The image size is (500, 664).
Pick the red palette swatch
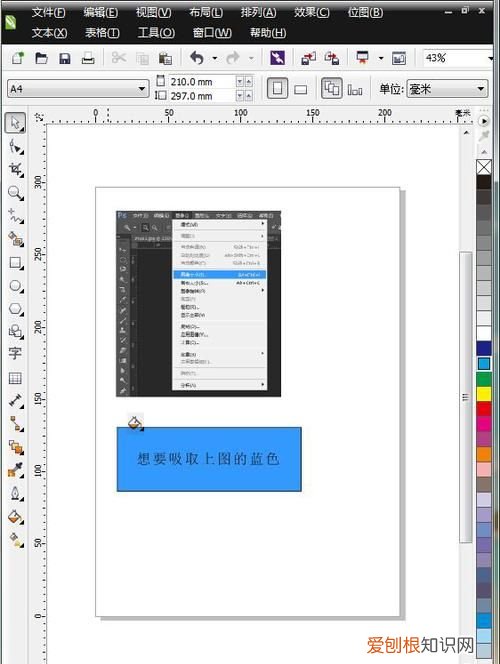pyautogui.click(x=484, y=409)
